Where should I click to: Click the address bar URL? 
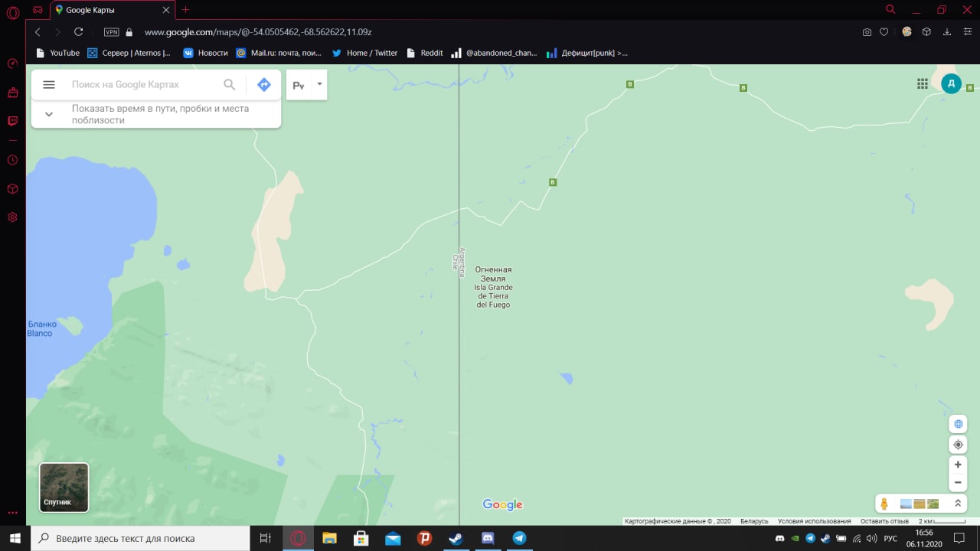(x=258, y=32)
